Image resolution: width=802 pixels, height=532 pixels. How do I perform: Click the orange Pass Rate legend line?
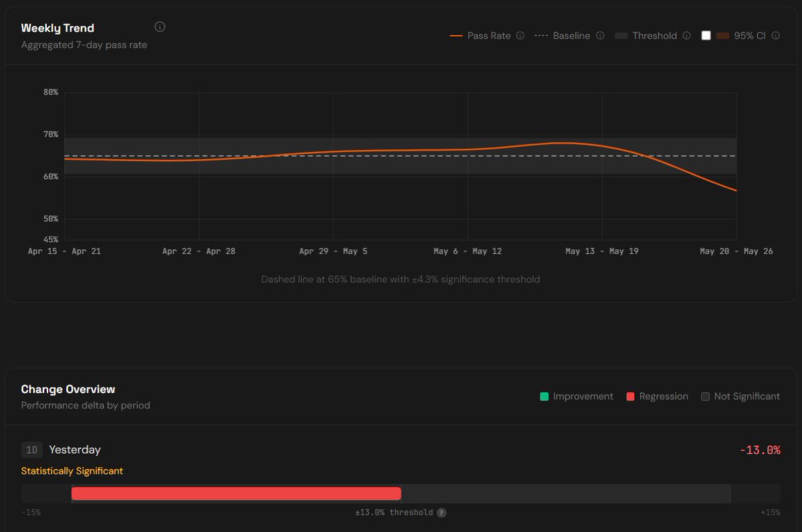[456, 36]
